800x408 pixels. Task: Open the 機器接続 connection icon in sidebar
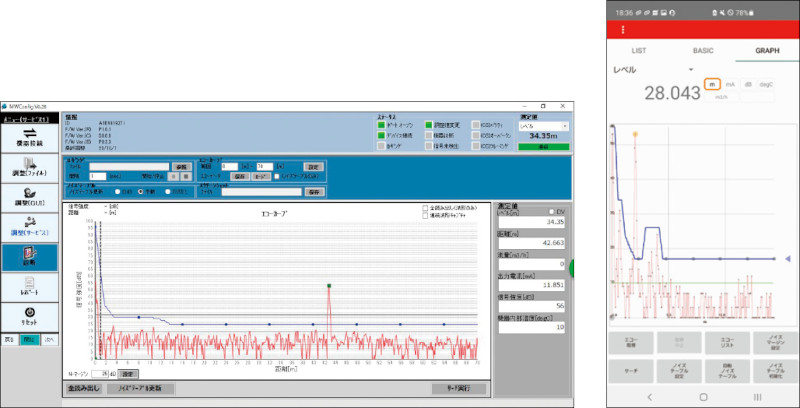pos(30,134)
